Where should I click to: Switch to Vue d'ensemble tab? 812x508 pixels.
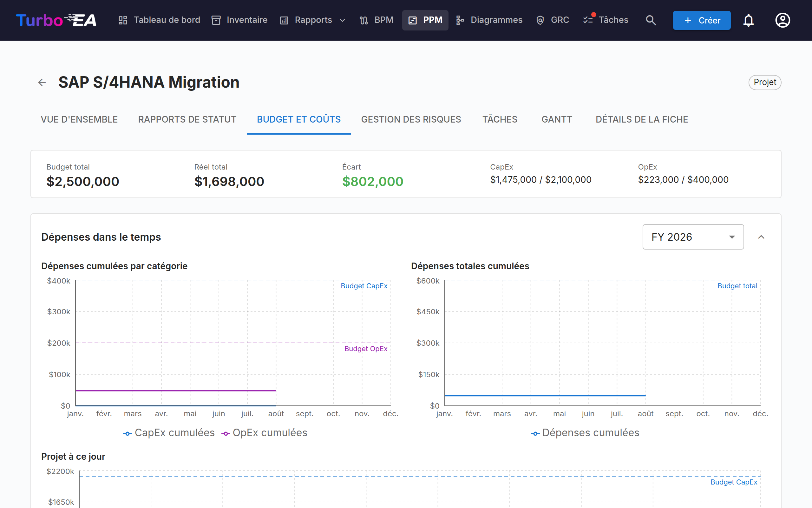pyautogui.click(x=79, y=119)
